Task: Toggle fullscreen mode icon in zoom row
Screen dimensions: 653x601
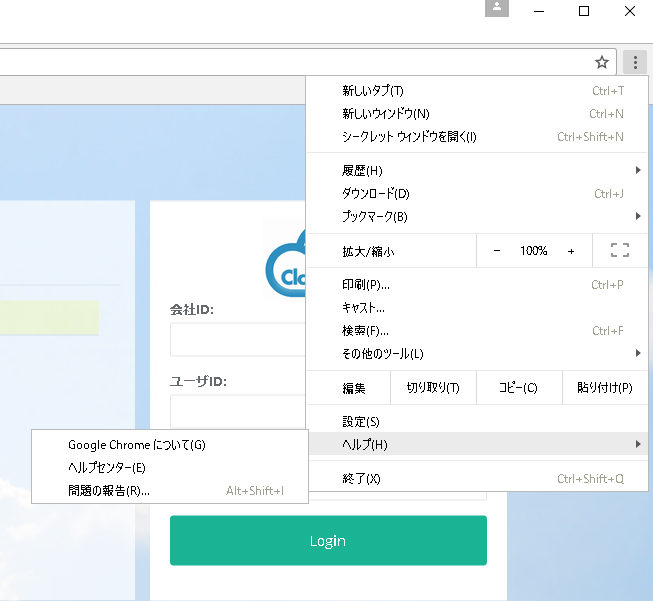Action: pyautogui.click(x=619, y=251)
